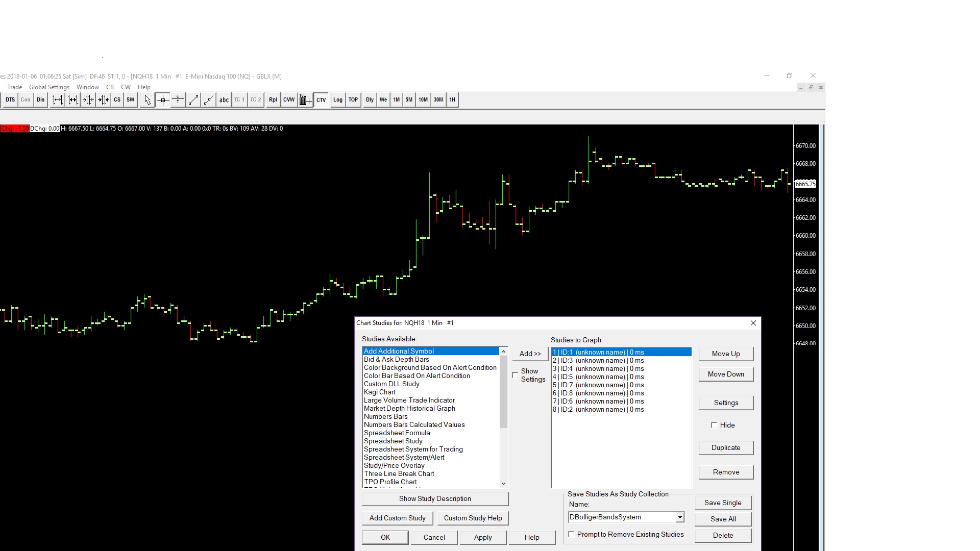Click the CTV toolbar button
Screen dimensions: 980x551
click(321, 100)
